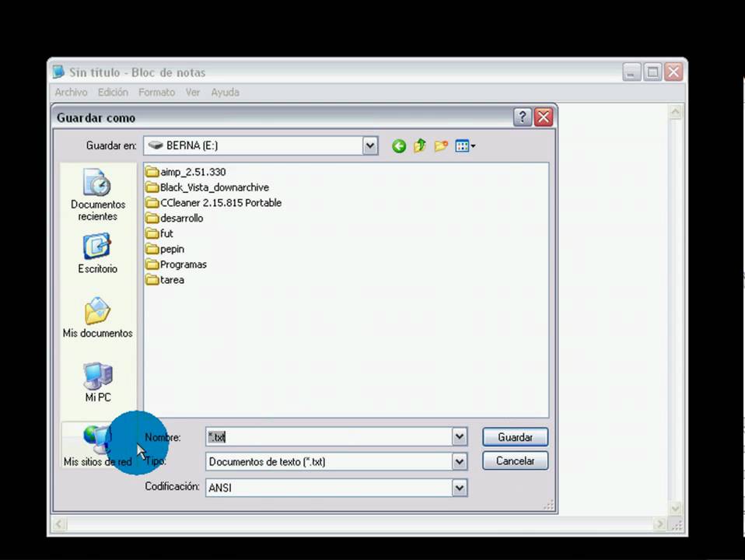The height and width of the screenshot is (560, 745).
Task: Expand the Nombre filename dropdown arrow
Action: (x=459, y=437)
